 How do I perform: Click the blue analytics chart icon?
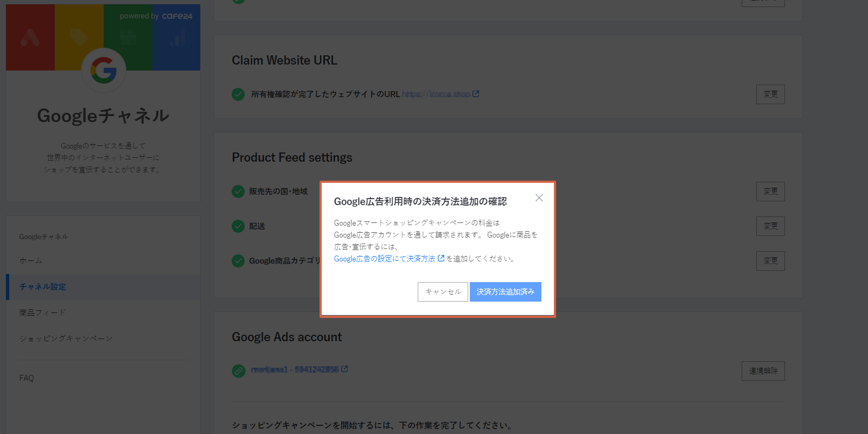177,37
